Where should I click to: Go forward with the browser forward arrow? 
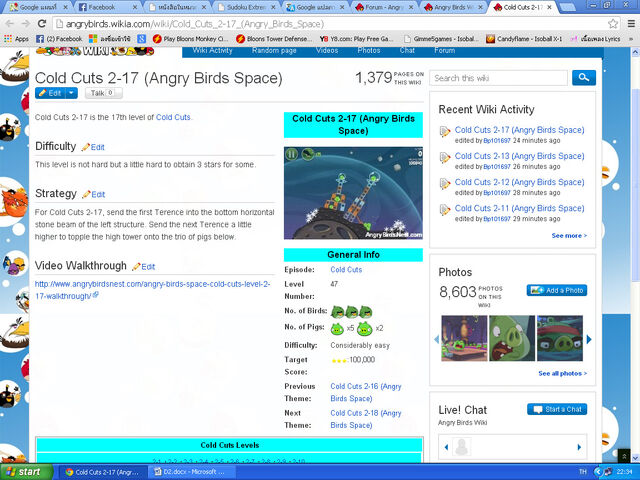point(25,24)
